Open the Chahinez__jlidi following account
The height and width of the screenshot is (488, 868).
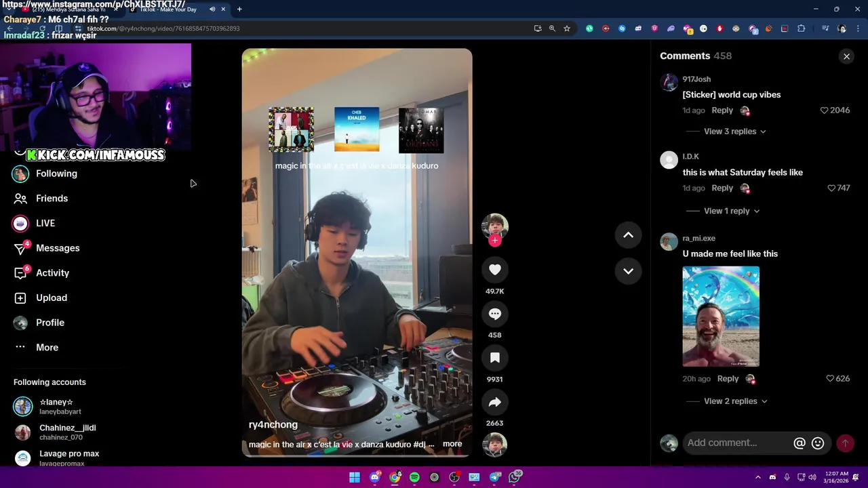(x=56, y=432)
